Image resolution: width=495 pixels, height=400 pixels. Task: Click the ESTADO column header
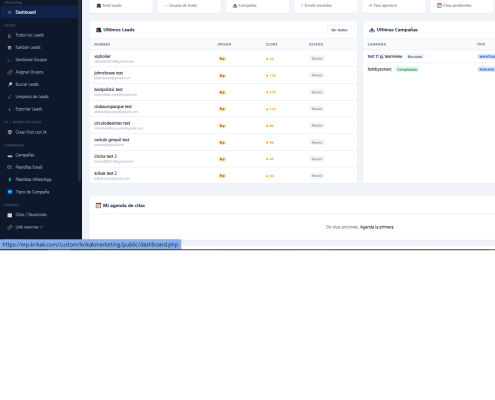pos(316,44)
